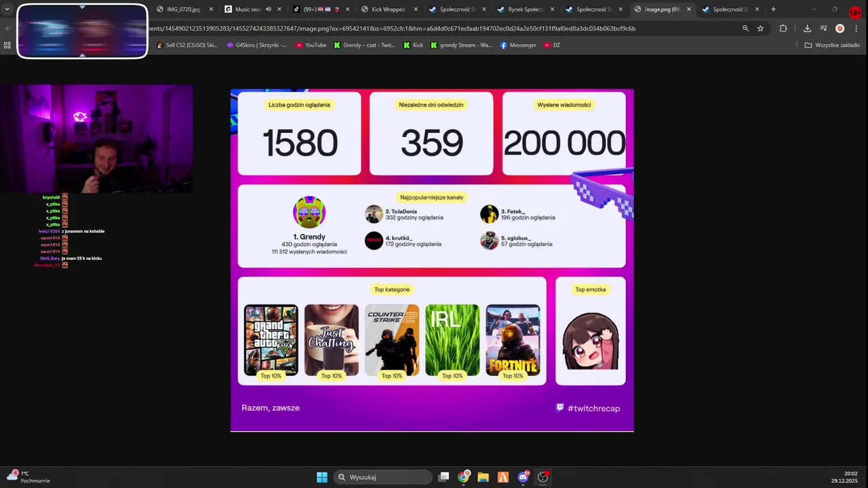Viewport: 868px width, 488px height.
Task: Switch to the Kick Wrapped tab
Action: [388, 9]
